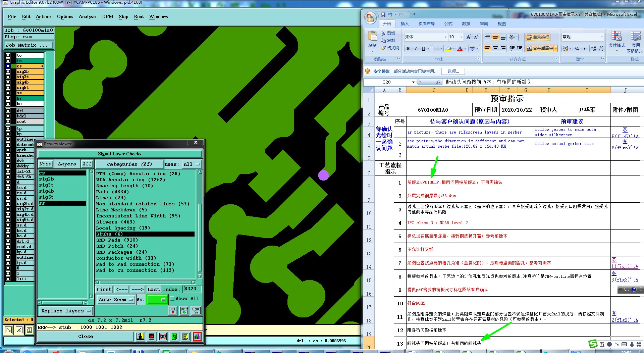This screenshot has width=644, height=353.
Task: Click the First result button
Action: 104,289
